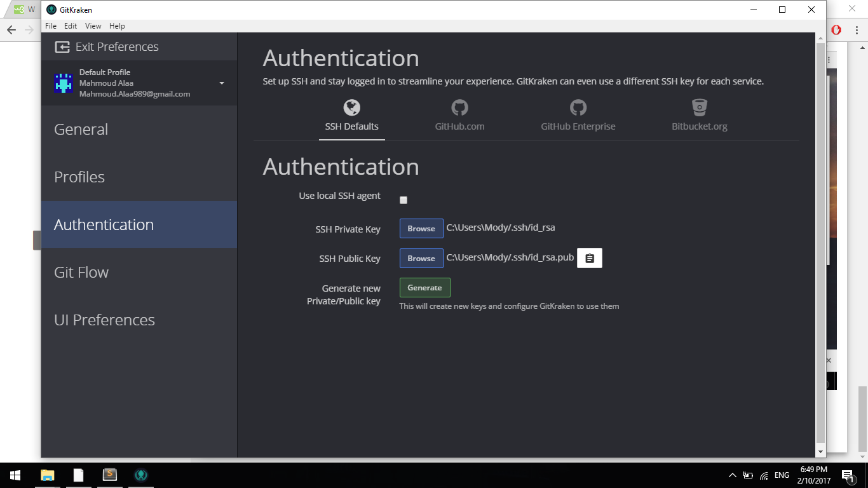868x488 pixels.
Task: Browse for the SSH Public Key
Action: click(421, 259)
